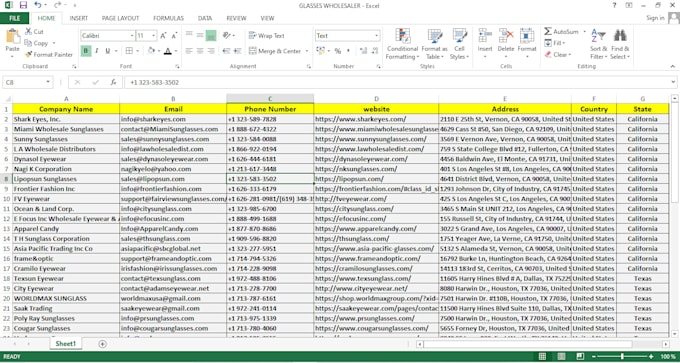Toggle Bold formatting
The width and height of the screenshot is (680, 363).
point(85,51)
